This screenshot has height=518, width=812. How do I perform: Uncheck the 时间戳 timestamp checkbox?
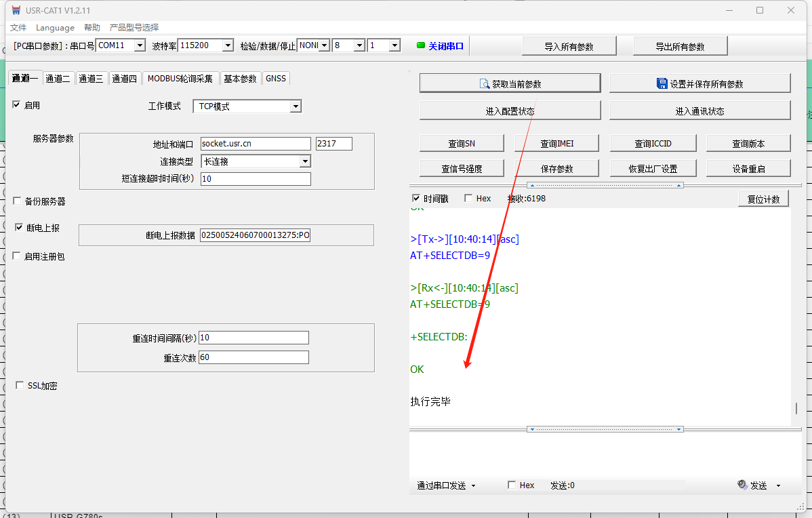pos(416,199)
